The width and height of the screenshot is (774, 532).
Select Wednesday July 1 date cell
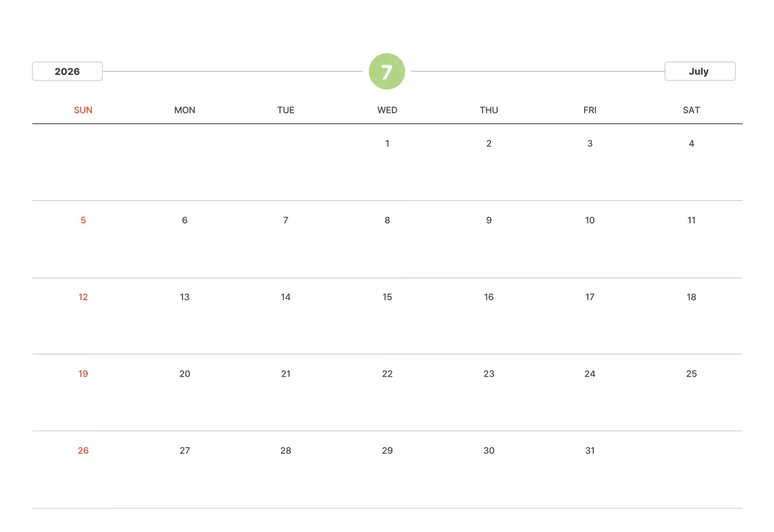pos(387,144)
